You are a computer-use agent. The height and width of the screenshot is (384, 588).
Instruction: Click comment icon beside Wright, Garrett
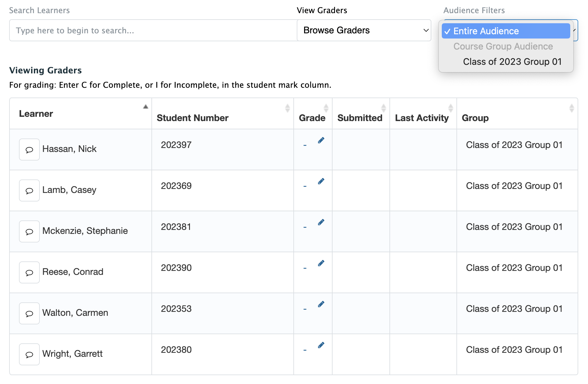click(29, 354)
